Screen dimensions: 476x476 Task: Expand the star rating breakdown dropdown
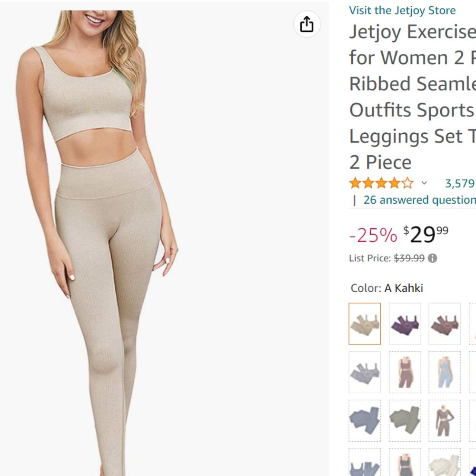point(424,183)
